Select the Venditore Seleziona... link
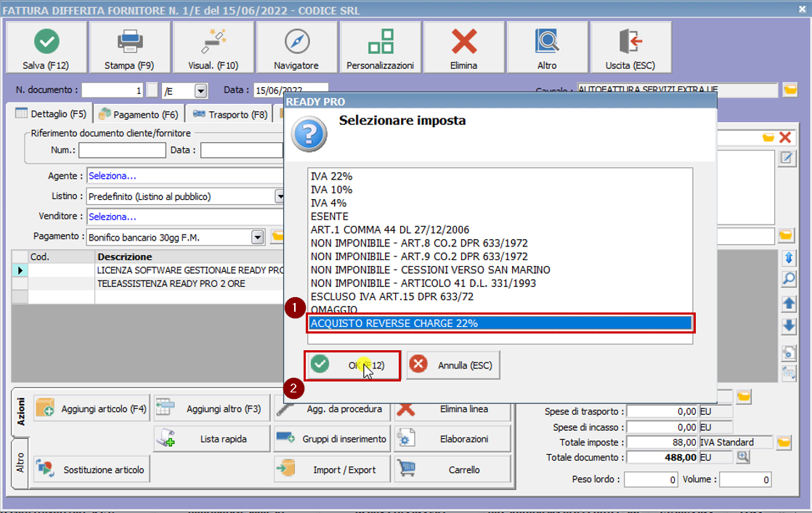 (x=113, y=217)
